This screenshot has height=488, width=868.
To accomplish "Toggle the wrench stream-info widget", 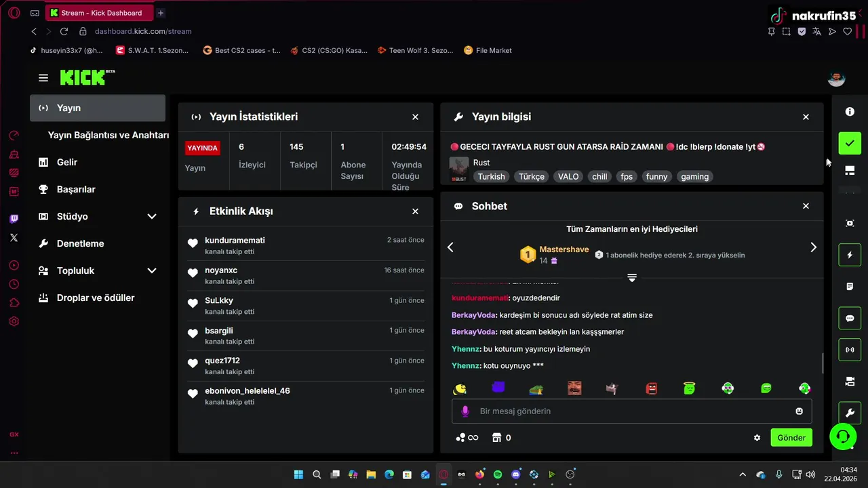I will click(850, 413).
